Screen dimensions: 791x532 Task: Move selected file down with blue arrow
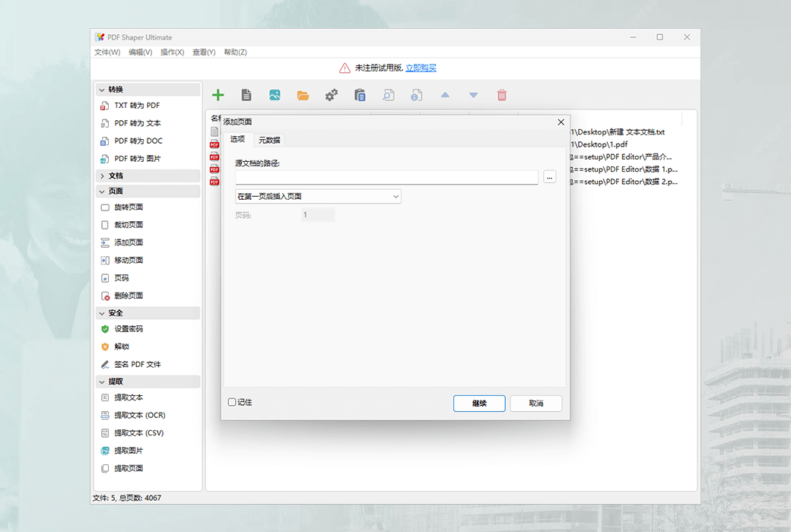tap(473, 94)
